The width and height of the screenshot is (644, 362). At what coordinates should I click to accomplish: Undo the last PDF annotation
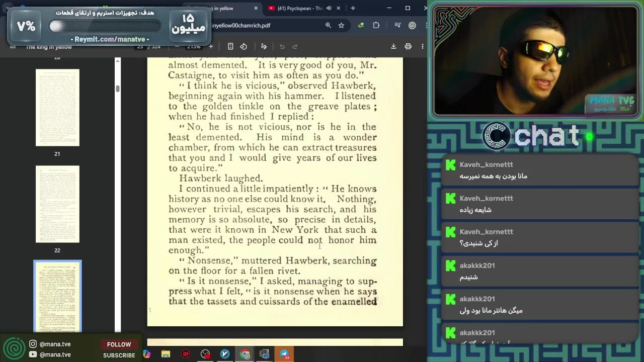pyautogui.click(x=282, y=46)
